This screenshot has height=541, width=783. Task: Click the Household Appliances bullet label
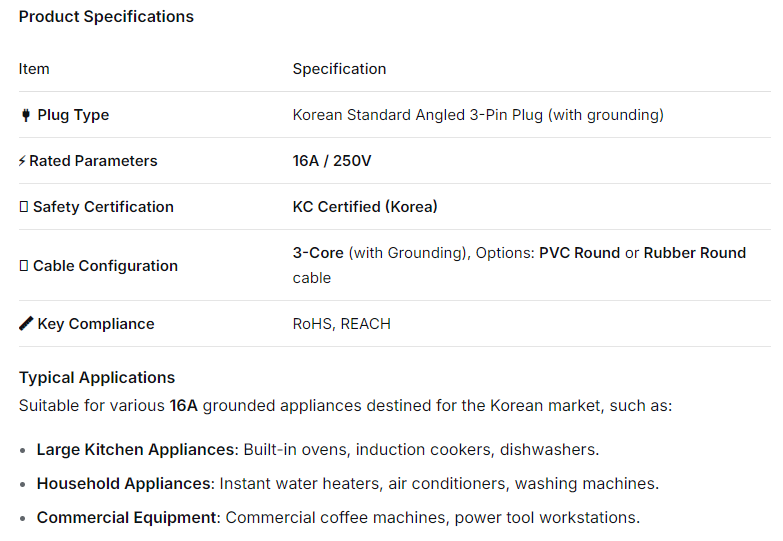pyautogui.click(x=124, y=484)
